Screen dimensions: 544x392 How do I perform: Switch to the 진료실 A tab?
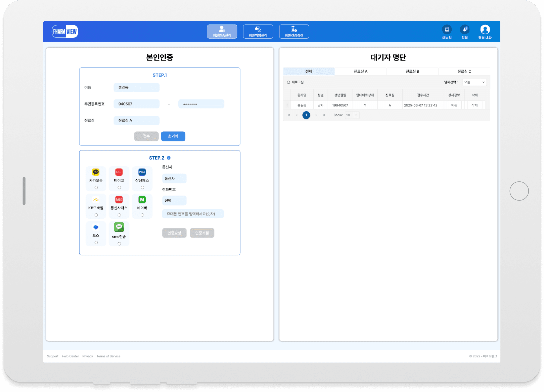point(361,71)
